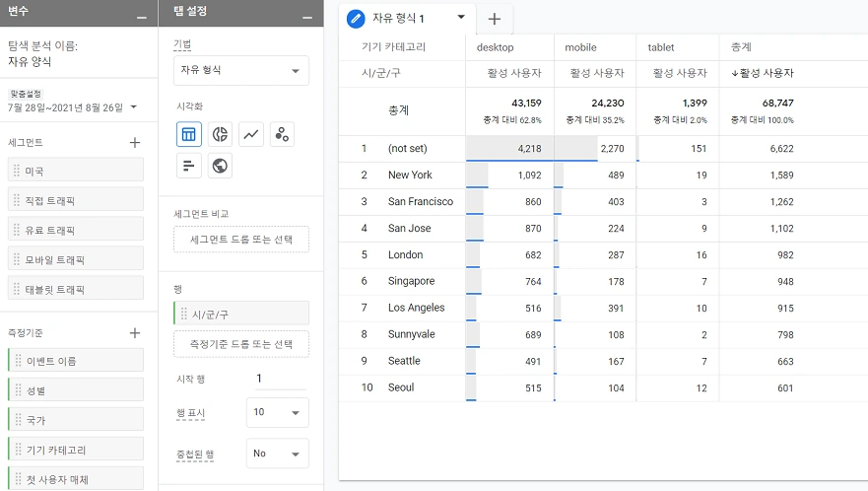Grab the drag handle of 국가 dimension
This screenshot has width=868, height=491.
[19, 419]
